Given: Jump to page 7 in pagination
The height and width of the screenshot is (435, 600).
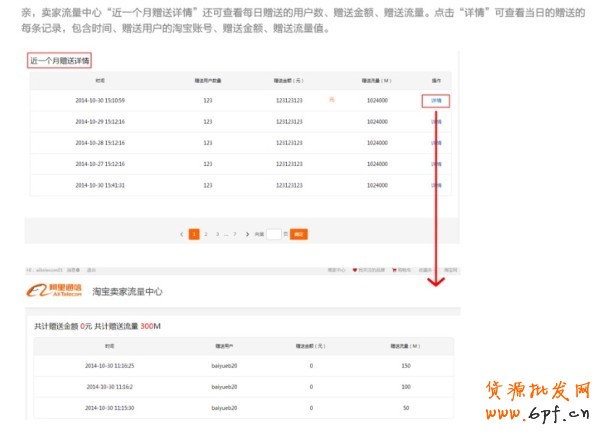Looking at the screenshot, I should point(235,233).
